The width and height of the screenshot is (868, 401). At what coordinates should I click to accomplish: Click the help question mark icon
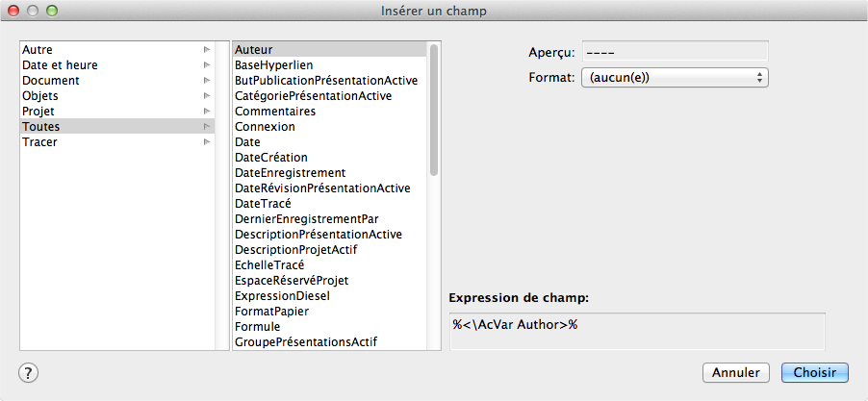coord(29,373)
